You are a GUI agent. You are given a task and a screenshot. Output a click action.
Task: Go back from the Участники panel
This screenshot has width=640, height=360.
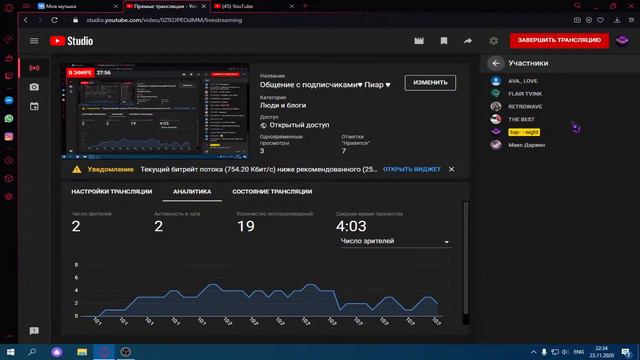(496, 63)
